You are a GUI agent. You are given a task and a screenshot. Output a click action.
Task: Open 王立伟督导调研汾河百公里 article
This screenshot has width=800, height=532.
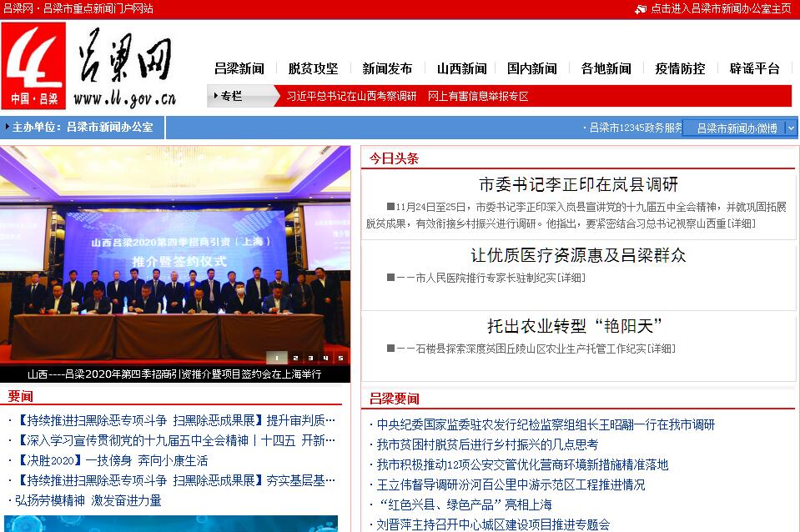coord(511,484)
